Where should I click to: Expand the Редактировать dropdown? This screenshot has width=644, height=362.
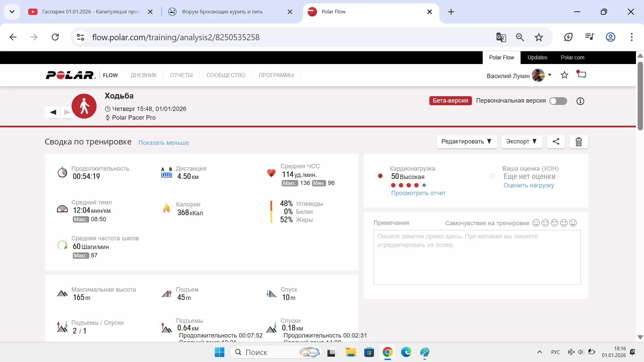[x=466, y=141]
